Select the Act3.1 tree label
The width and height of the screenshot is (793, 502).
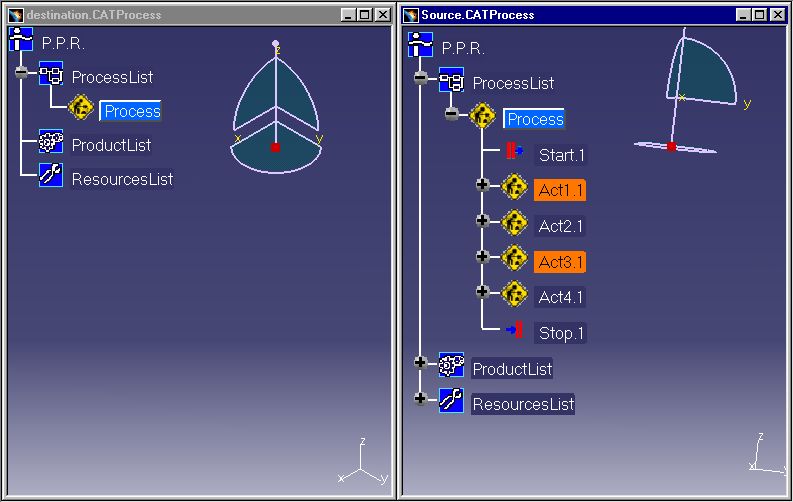click(560, 262)
